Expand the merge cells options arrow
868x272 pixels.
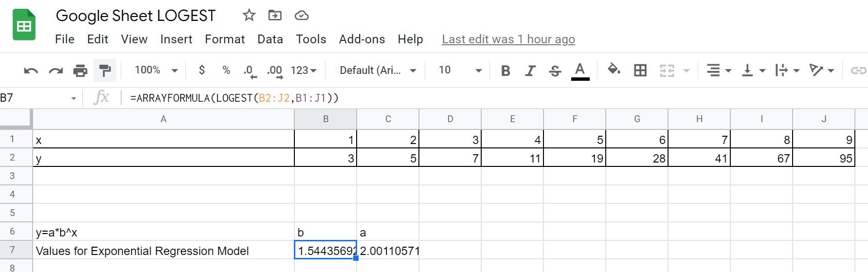click(x=687, y=71)
